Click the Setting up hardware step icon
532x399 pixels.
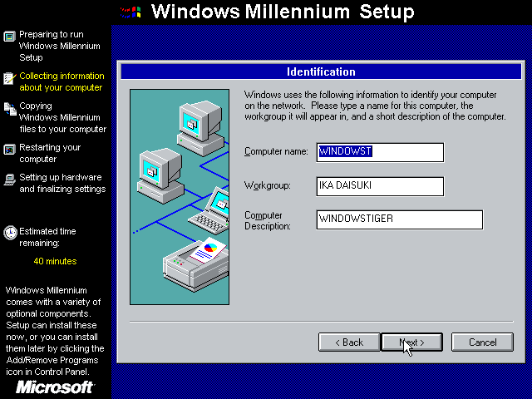(x=9, y=180)
